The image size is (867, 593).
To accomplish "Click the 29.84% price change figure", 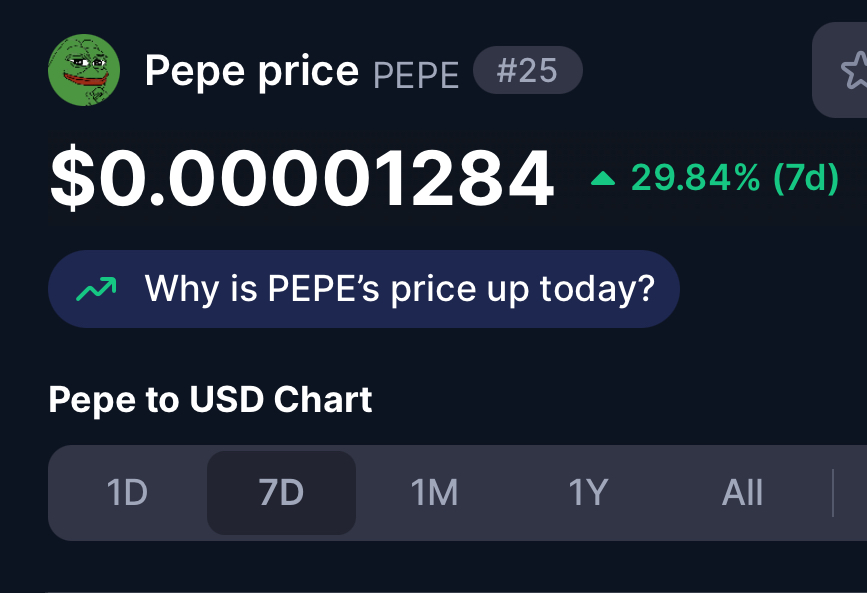I will pyautogui.click(x=696, y=178).
